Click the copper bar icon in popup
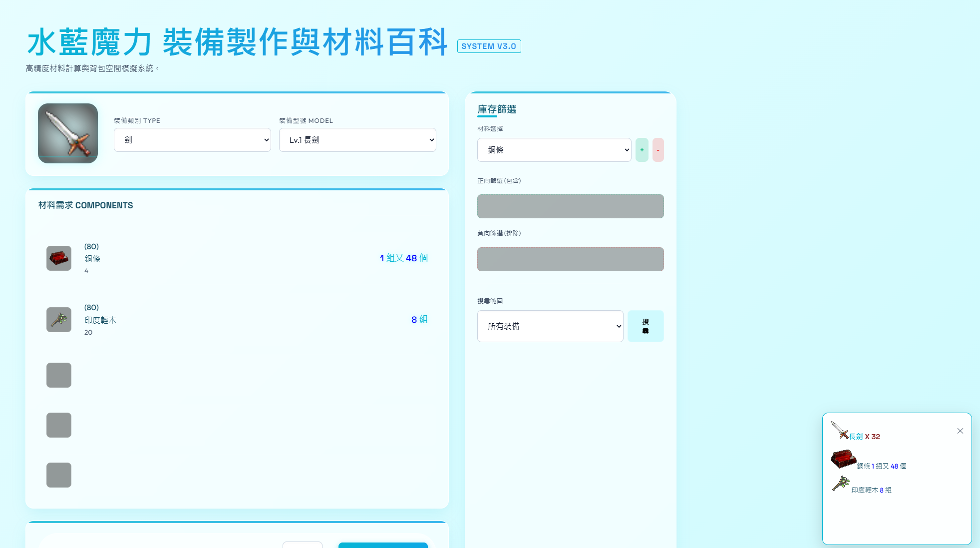The width and height of the screenshot is (980, 548). [843, 459]
